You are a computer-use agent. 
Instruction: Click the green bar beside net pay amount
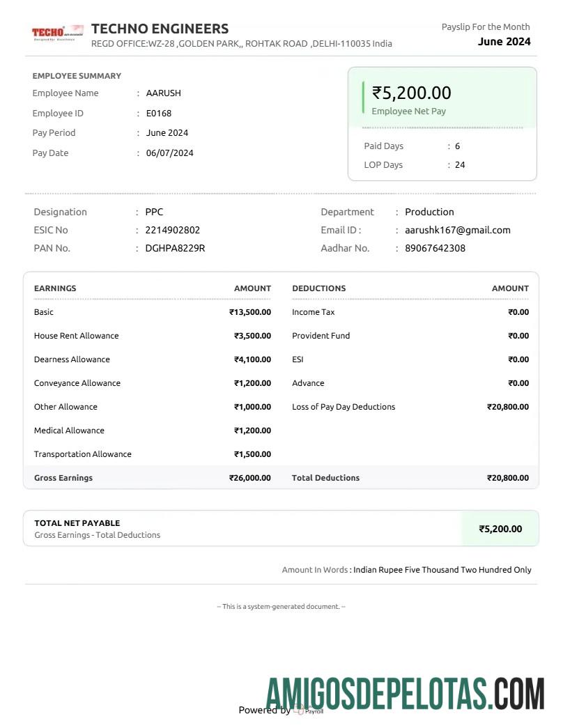pos(363,98)
